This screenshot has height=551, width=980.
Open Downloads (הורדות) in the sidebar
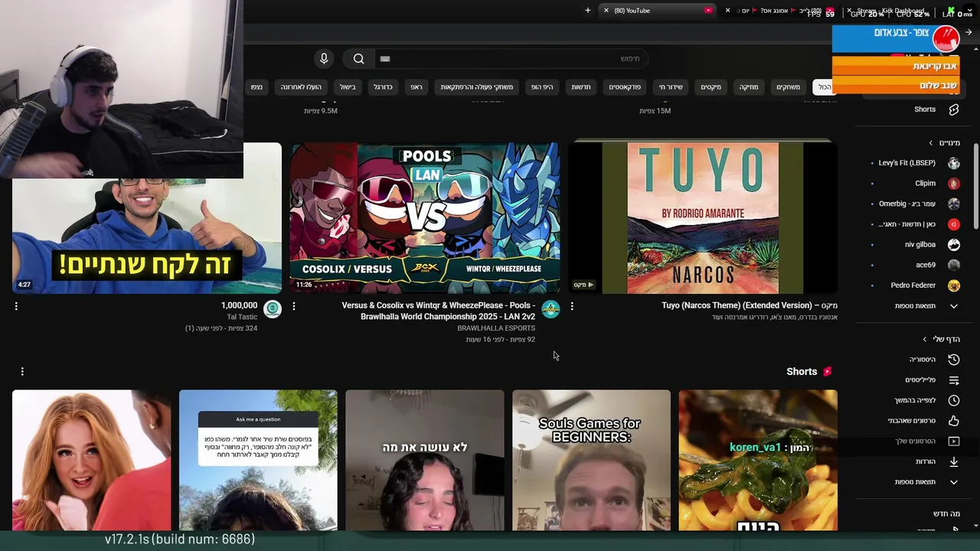tap(937, 461)
